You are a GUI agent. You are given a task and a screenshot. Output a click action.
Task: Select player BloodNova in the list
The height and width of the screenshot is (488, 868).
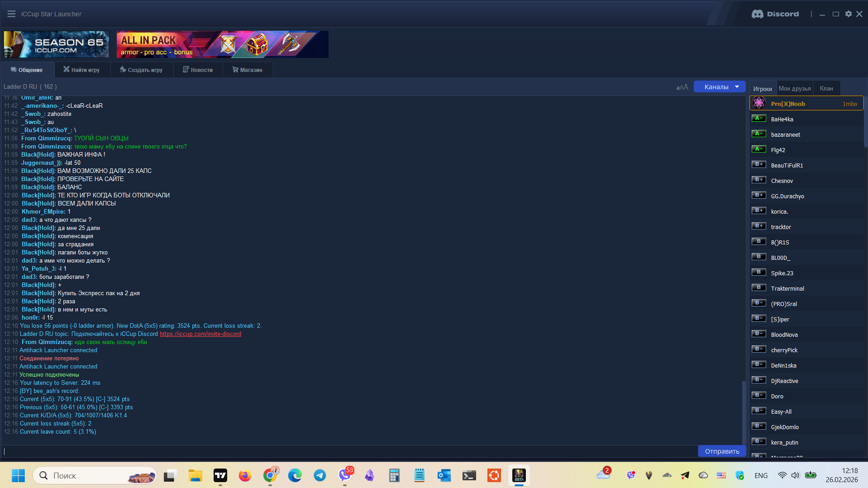[806, 335]
